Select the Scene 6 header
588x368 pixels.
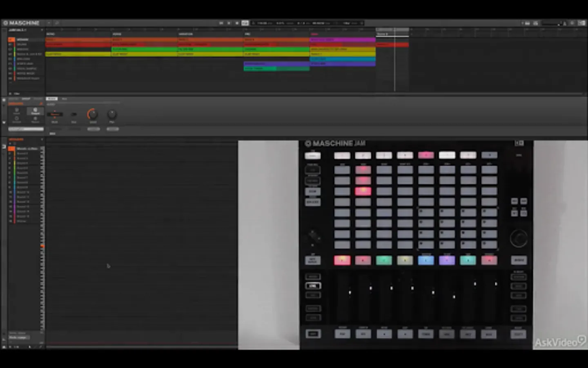(x=392, y=34)
